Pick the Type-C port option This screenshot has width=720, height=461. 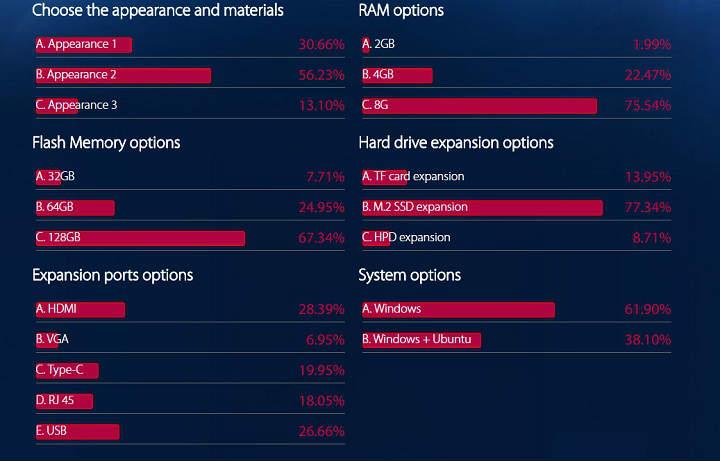point(66,370)
